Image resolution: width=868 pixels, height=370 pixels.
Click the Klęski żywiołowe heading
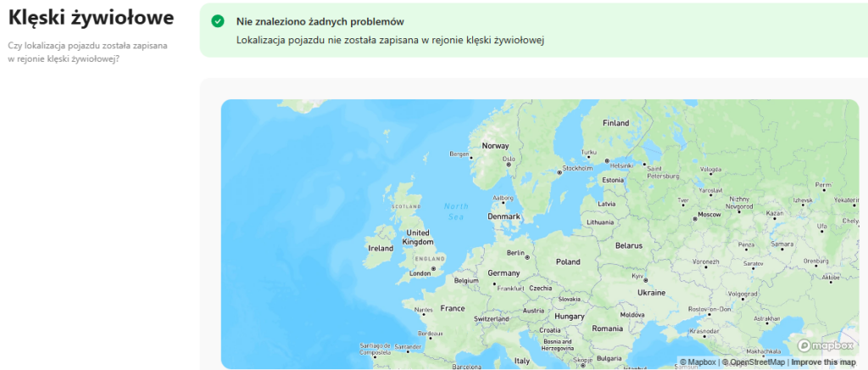[91, 17]
